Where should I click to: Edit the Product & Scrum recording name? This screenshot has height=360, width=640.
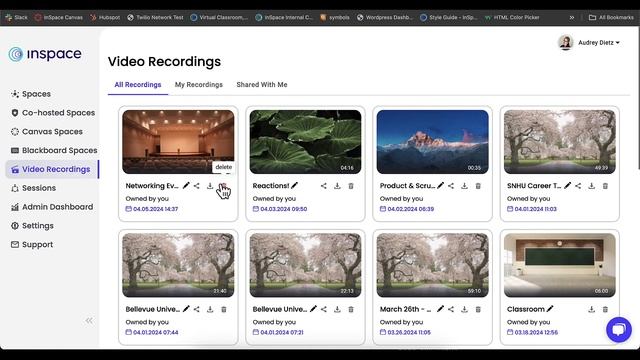(x=440, y=186)
